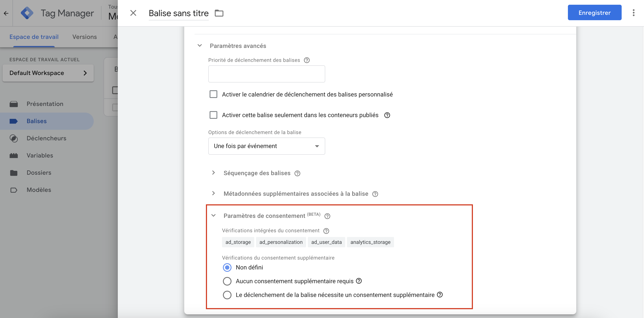Click help icon next to Priorité de déclenchement
This screenshot has height=318, width=644.
(x=307, y=60)
